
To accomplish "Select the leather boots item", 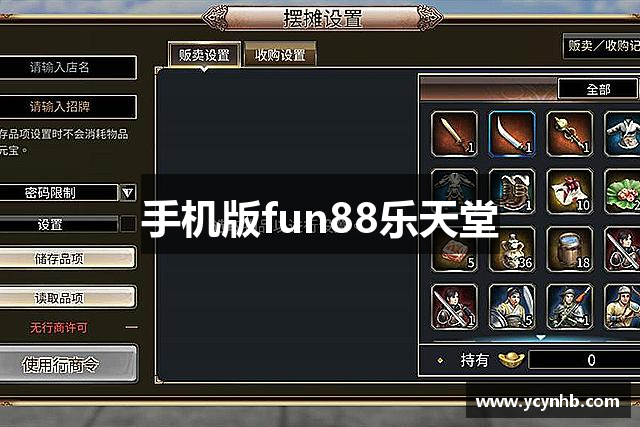I will tap(512, 191).
